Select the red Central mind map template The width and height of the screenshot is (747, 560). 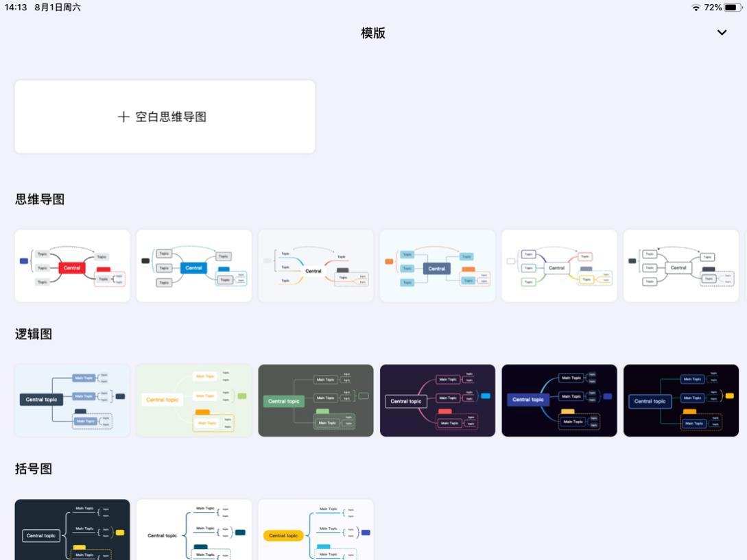[72, 265]
